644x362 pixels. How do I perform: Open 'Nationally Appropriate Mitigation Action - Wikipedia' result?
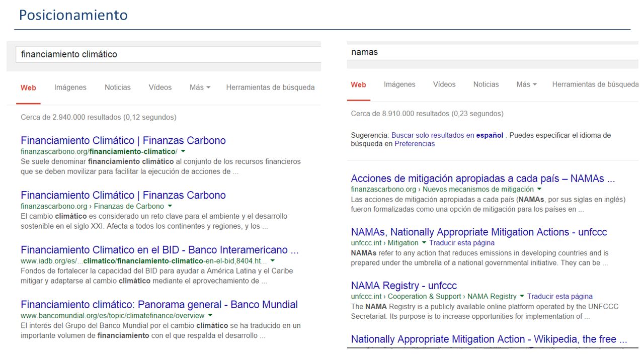point(489,339)
